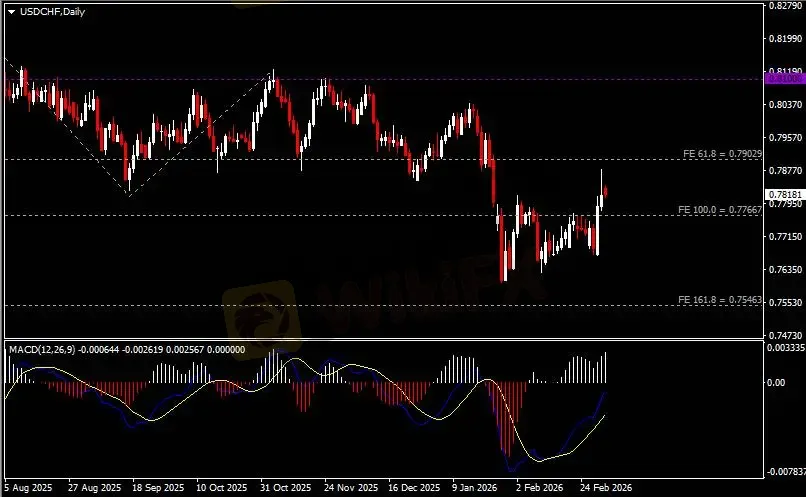Click the 0.82790 price axis label
This screenshot has width=806, height=497.
click(x=785, y=6)
